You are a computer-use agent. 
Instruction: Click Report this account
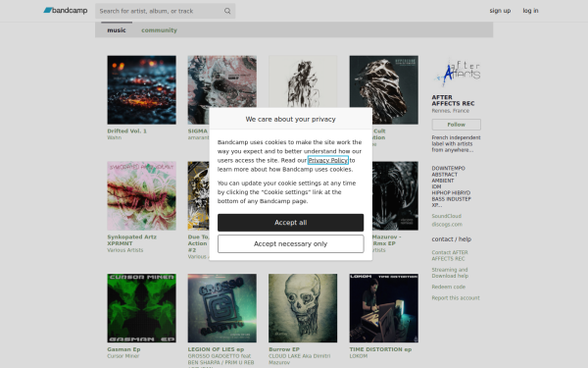(456, 297)
